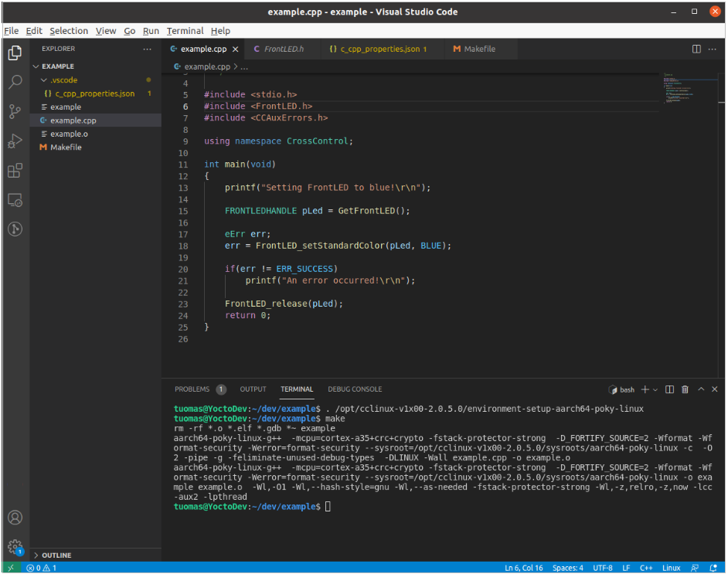Open the new terminal launch profile dropdown
This screenshot has height=574, width=728.
tap(655, 389)
